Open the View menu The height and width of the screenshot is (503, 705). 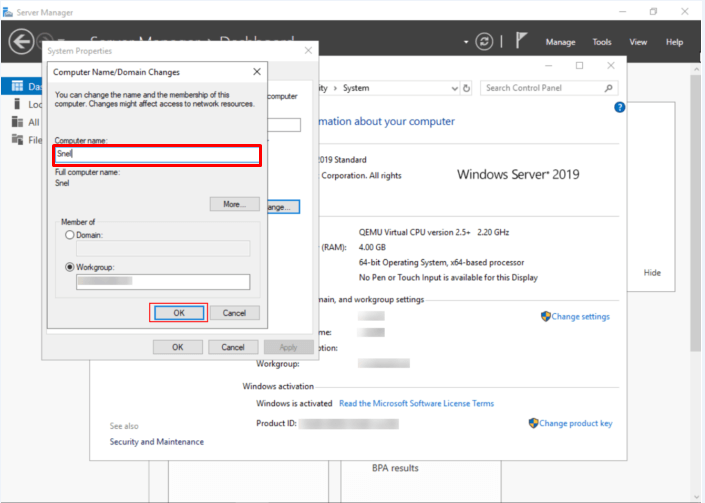coord(638,42)
